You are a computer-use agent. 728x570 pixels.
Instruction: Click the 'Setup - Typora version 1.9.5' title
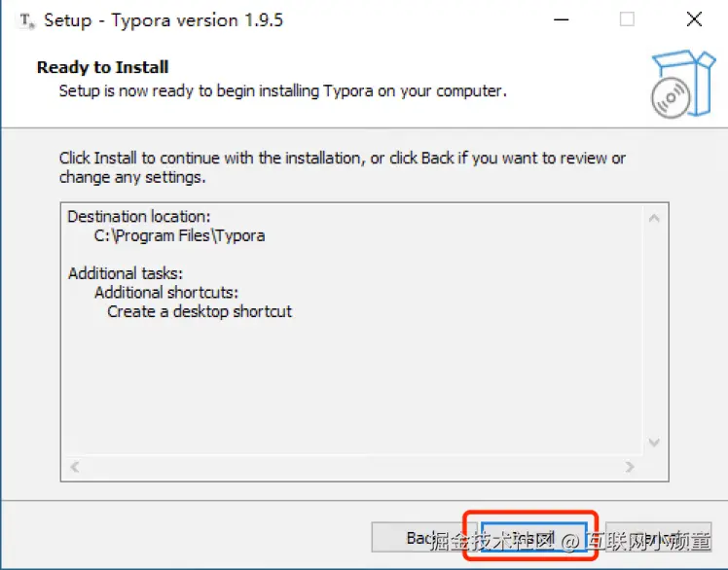(164, 19)
